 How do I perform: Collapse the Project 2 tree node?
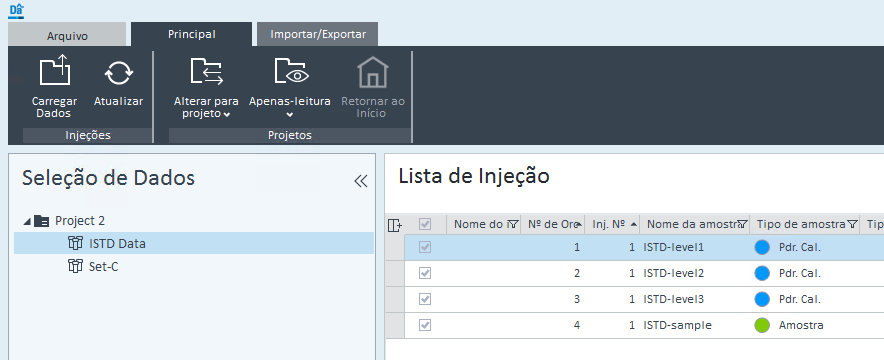[26, 221]
